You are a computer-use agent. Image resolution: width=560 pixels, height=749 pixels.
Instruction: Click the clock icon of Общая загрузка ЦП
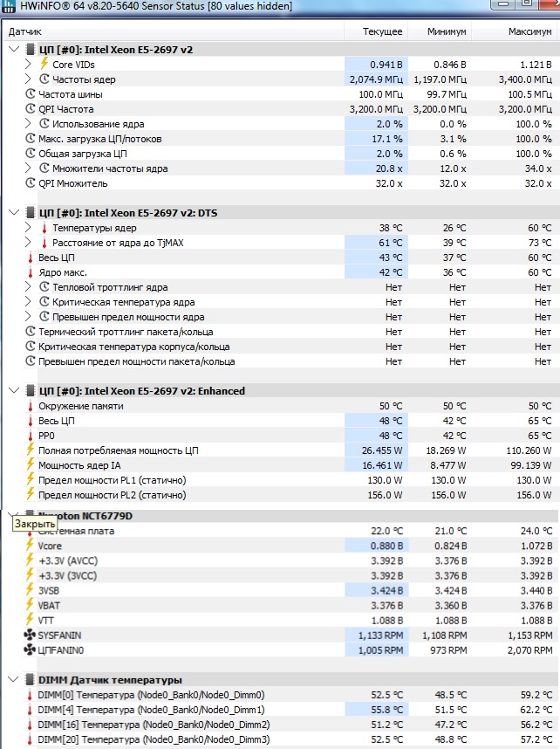tap(30, 154)
